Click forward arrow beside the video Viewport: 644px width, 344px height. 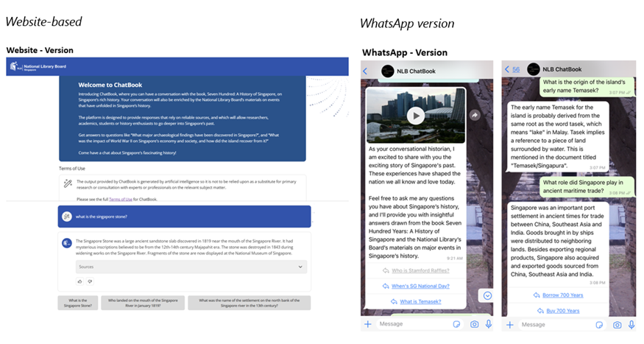[475, 115]
